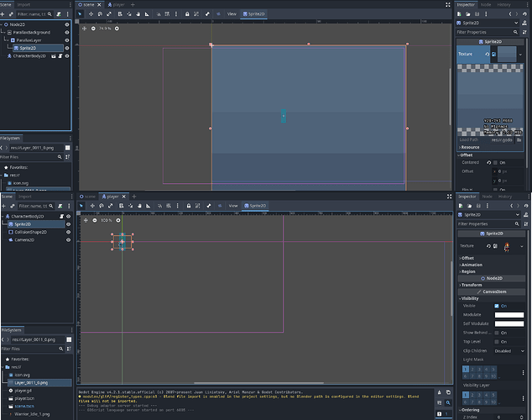
Task: Revert the Texture property in the lower Inspector
Action: (488, 246)
